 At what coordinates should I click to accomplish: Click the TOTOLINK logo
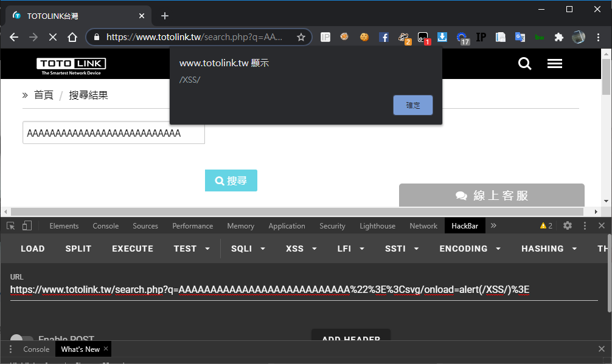71,66
